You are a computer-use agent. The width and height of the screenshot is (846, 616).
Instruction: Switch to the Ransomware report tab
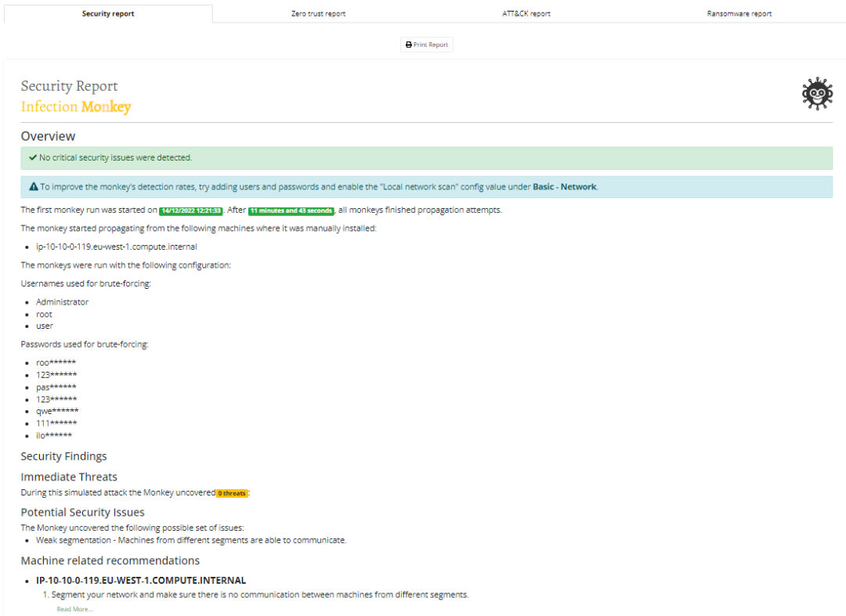(x=739, y=13)
